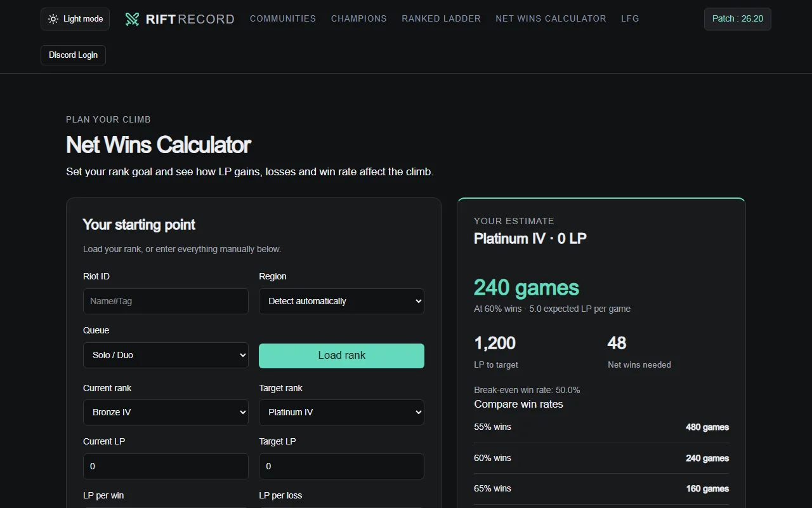
Task: Open the Target rank Platinum IV dropdown
Action: 341,412
